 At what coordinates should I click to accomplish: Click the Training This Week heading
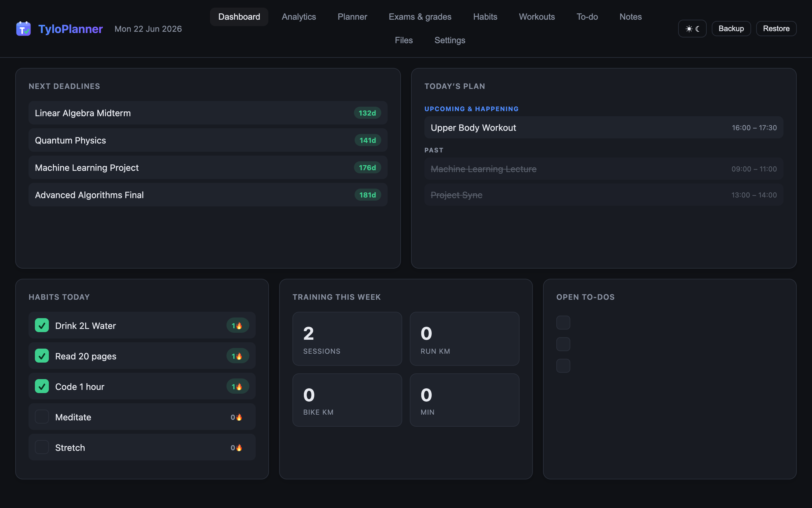tap(337, 297)
